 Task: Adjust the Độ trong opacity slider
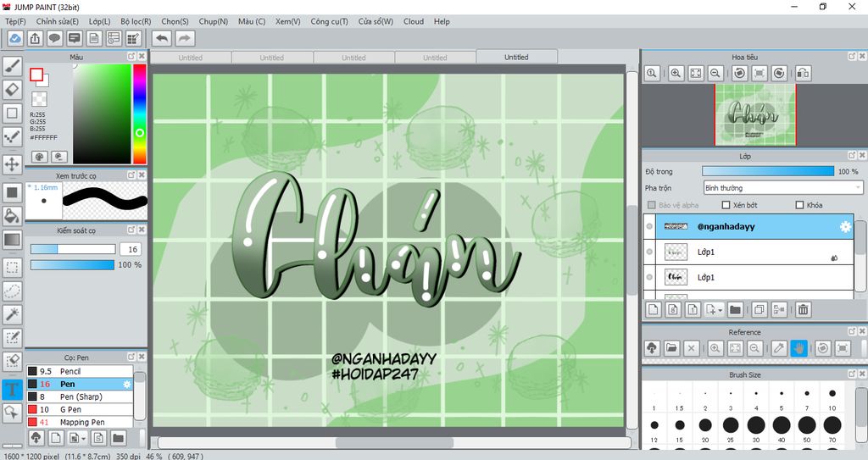[x=768, y=172]
